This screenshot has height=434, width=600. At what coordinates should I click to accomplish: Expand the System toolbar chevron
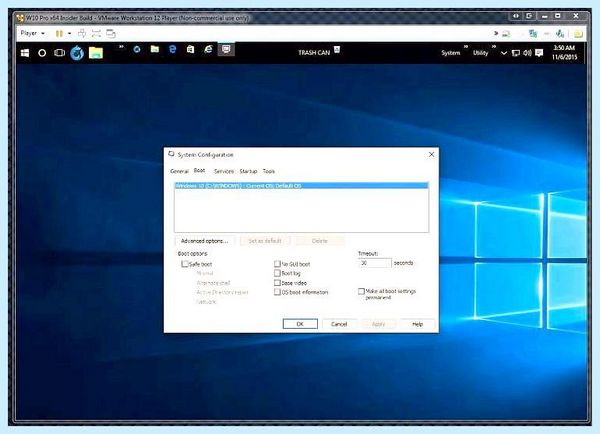466,47
